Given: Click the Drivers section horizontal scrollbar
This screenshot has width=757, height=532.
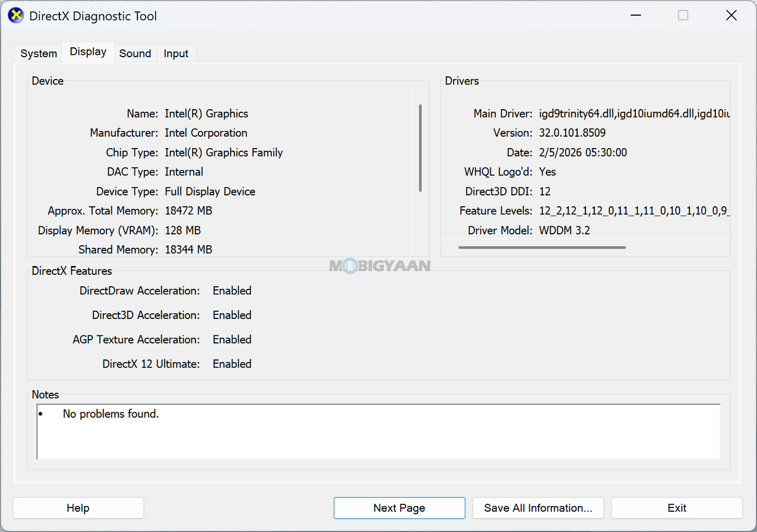Looking at the screenshot, I should (542, 248).
